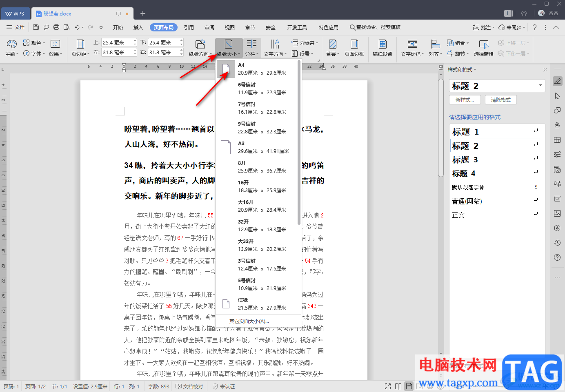Open the selection pane (选择窗格)
This screenshot has width=565, height=392.
(484, 48)
